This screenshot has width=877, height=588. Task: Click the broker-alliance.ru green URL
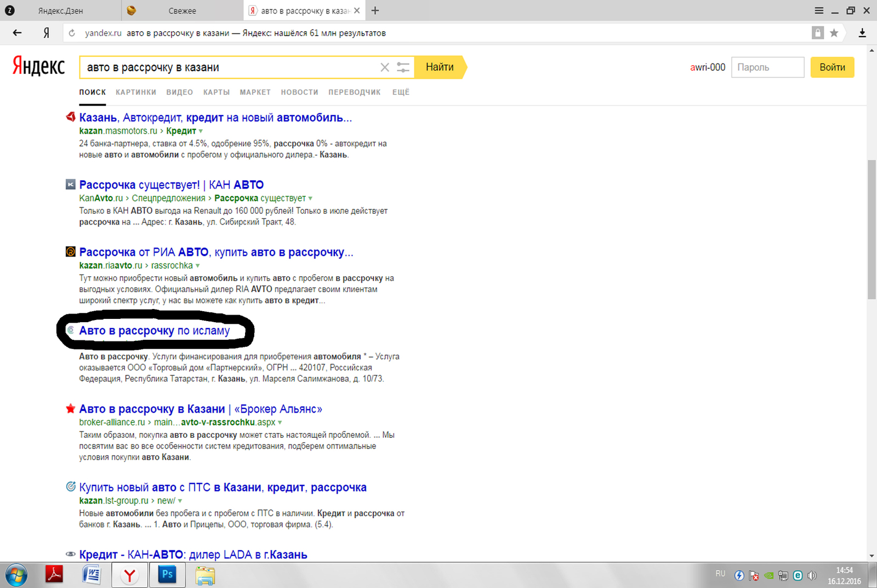click(112, 423)
